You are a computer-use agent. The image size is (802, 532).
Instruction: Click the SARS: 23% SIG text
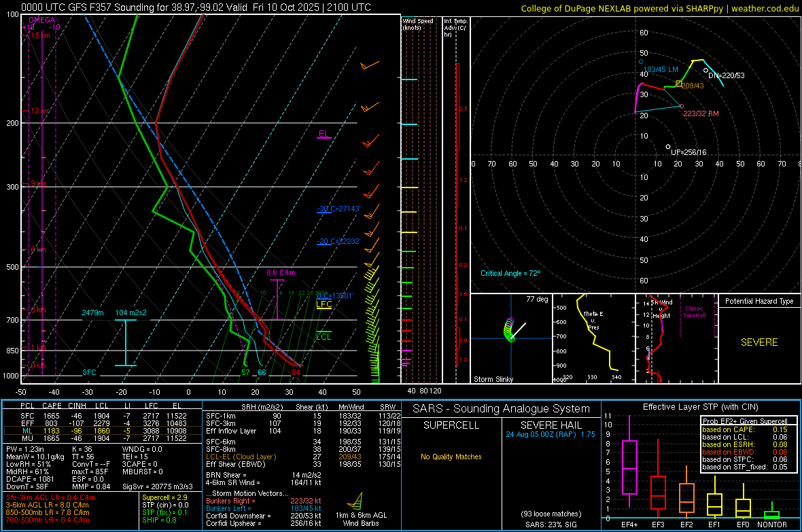tap(551, 525)
